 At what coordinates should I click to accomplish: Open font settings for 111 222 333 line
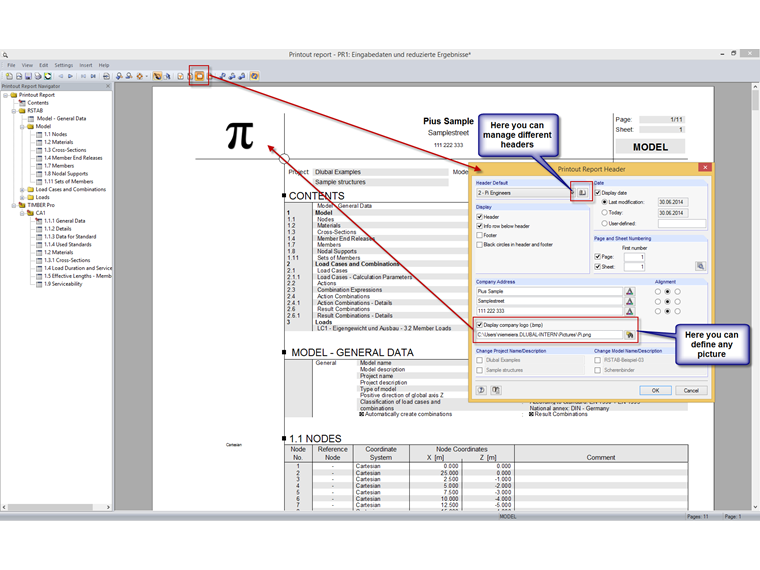(x=629, y=311)
